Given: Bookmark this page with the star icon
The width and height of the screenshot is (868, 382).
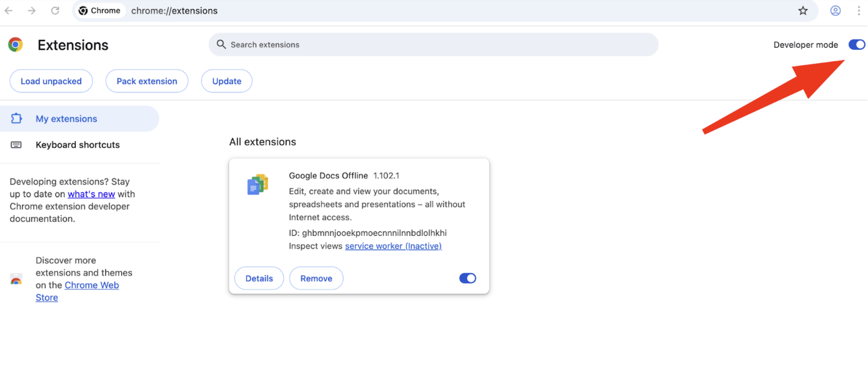Looking at the screenshot, I should click(x=803, y=10).
